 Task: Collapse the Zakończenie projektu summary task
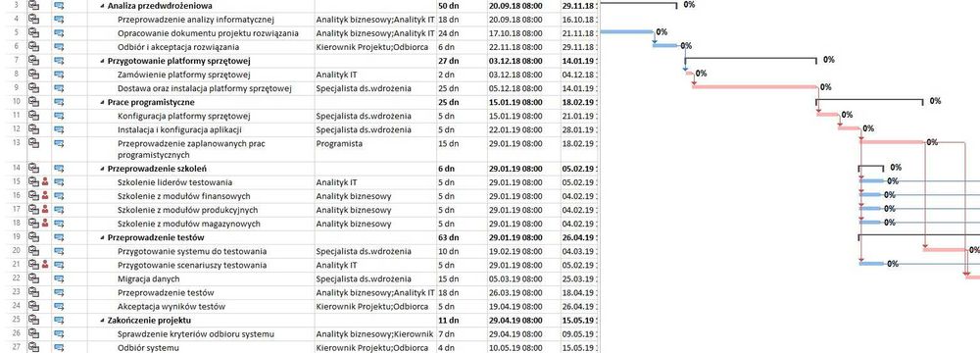103,321
